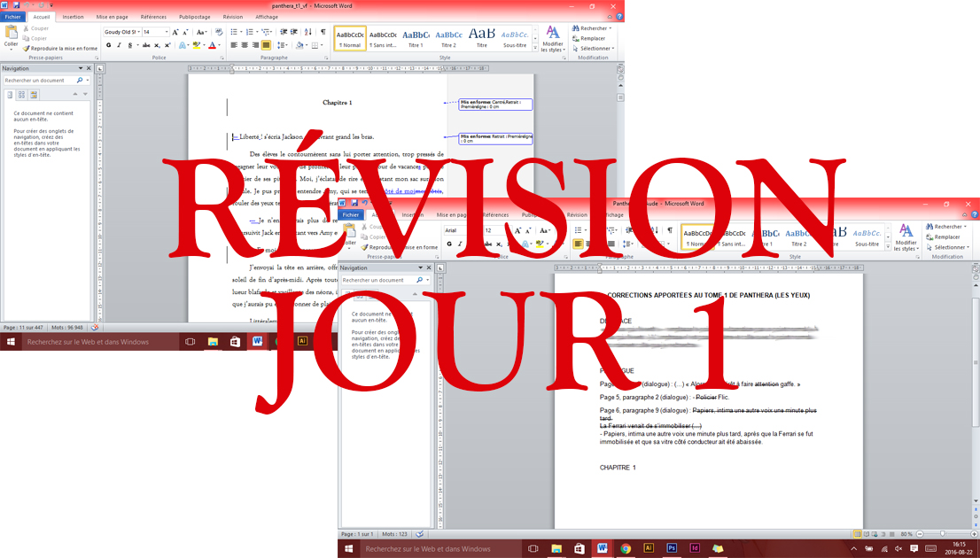Click Rechercher in panthera_t1_vf ribbon

point(591,28)
